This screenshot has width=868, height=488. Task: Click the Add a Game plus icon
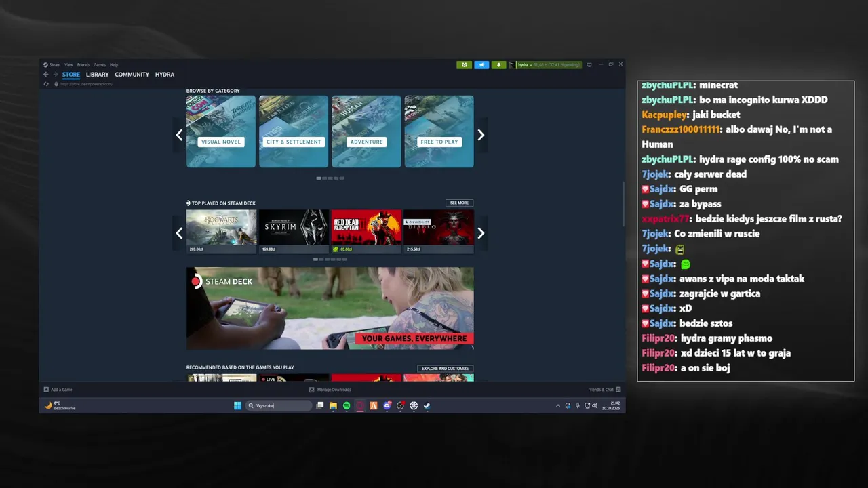pyautogui.click(x=46, y=390)
